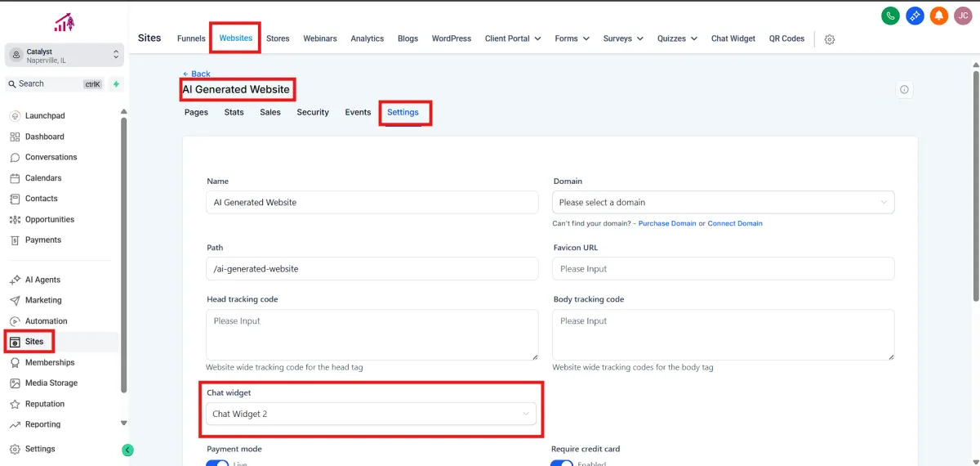The image size is (980, 466).
Task: Click the Head tracking code textarea
Action: (372, 334)
